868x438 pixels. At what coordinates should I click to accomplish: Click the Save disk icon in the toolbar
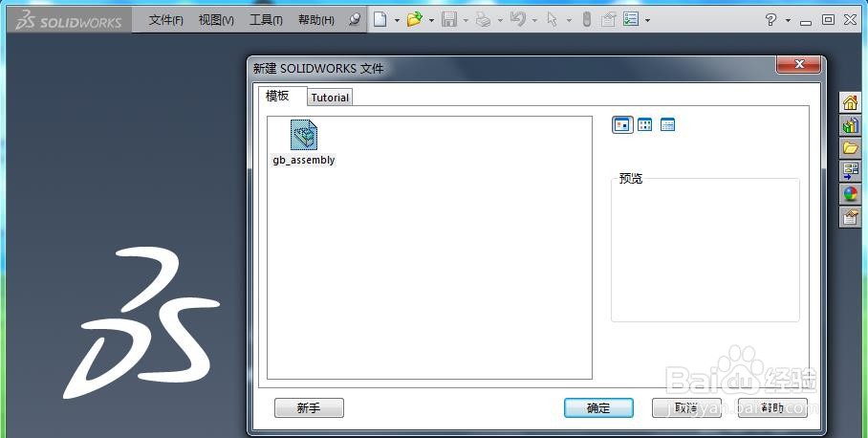tap(449, 20)
